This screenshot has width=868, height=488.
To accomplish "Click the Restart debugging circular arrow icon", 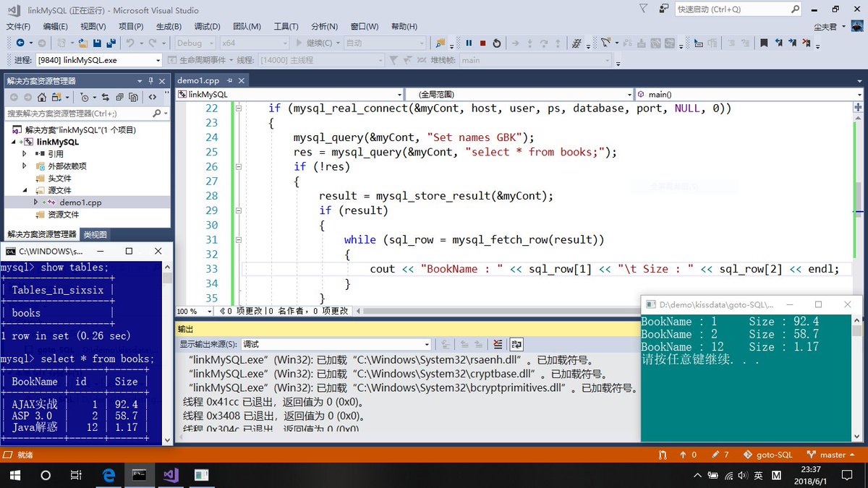I will coord(498,43).
